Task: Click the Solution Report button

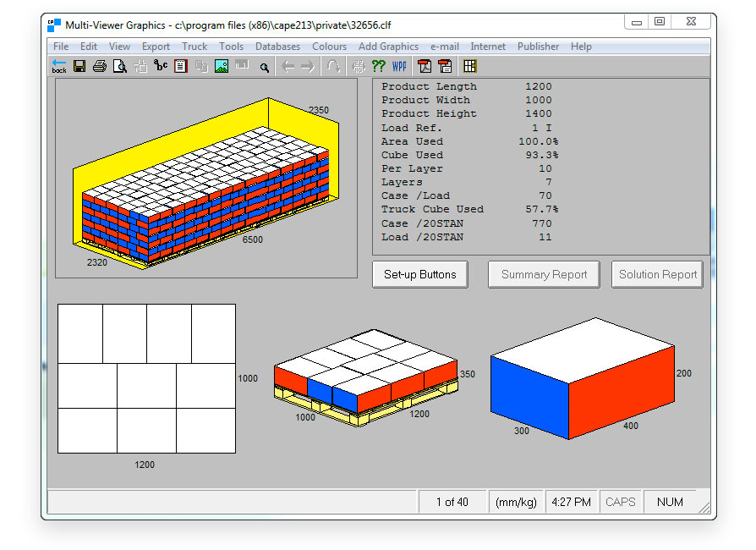Action: (x=657, y=274)
